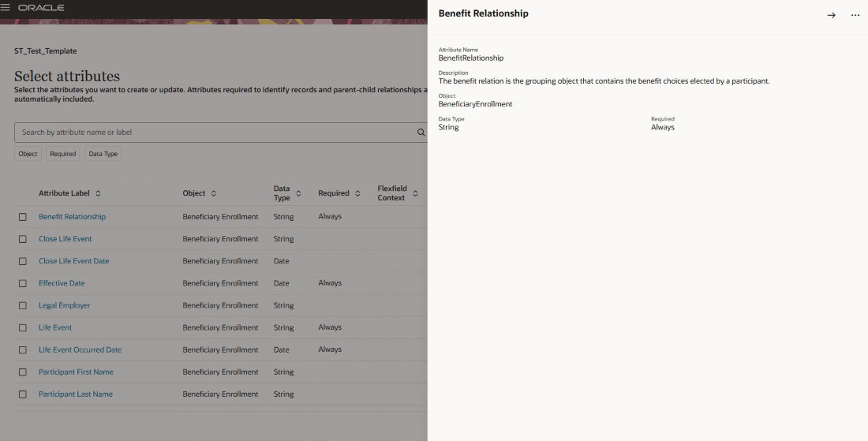This screenshot has width=868, height=441.
Task: Click the ST_Test_Template title text
Action: point(46,51)
